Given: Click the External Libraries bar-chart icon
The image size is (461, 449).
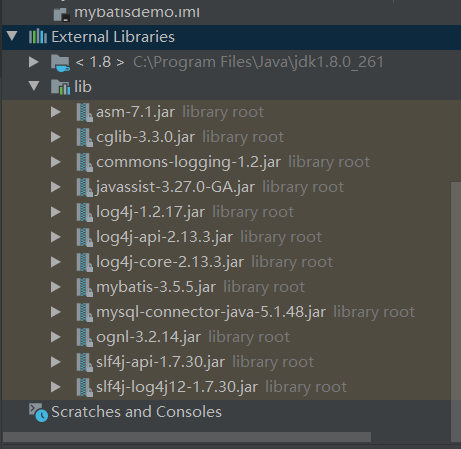Looking at the screenshot, I should (x=38, y=36).
